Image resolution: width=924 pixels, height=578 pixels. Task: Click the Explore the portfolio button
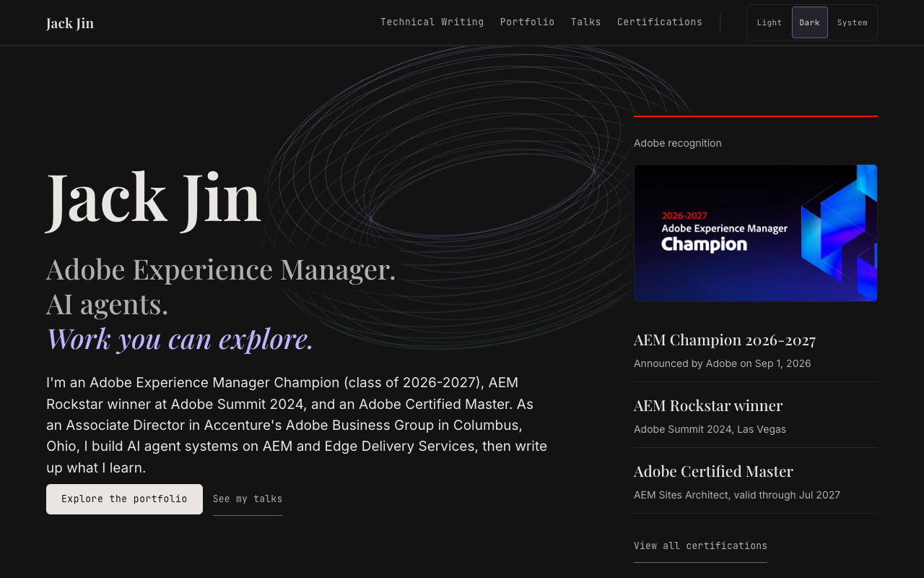point(124,499)
